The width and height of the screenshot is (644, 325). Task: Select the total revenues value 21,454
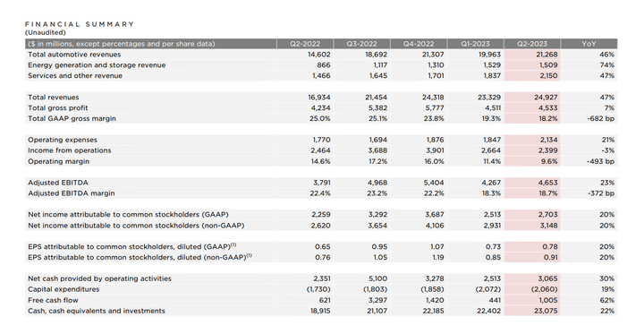click(x=376, y=98)
